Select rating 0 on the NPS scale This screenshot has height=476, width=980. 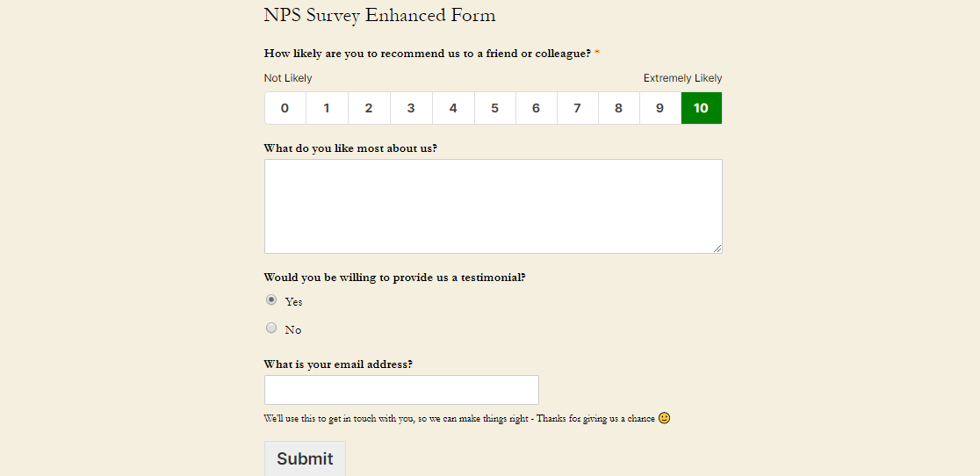point(285,108)
